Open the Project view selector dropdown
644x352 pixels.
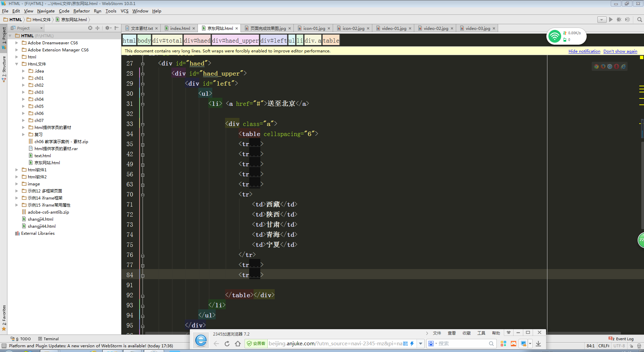pyautogui.click(x=27, y=28)
